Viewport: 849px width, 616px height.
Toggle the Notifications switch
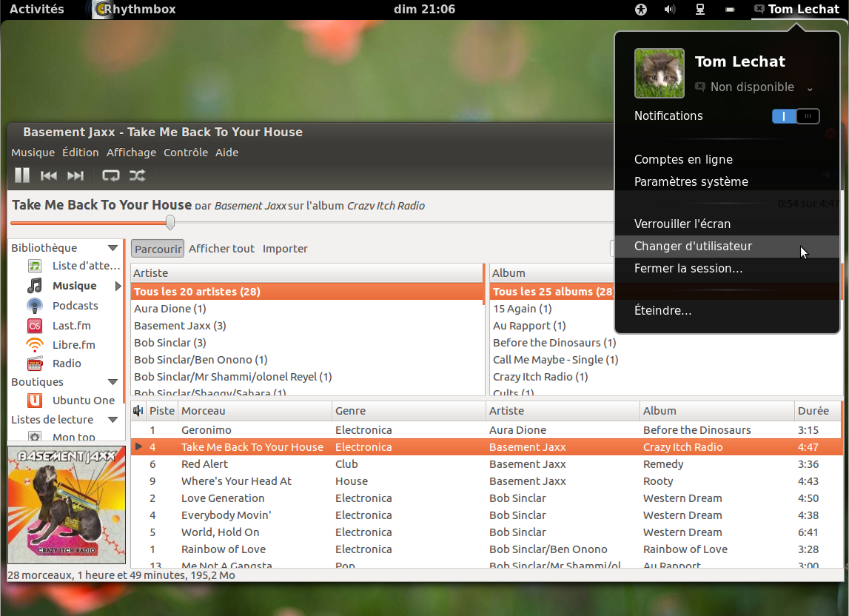796,116
